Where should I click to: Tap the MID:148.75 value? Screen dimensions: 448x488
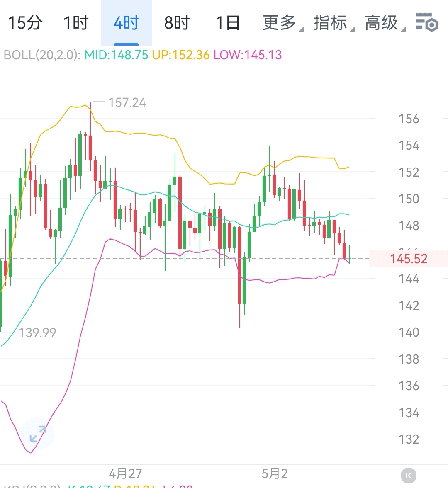point(116,55)
